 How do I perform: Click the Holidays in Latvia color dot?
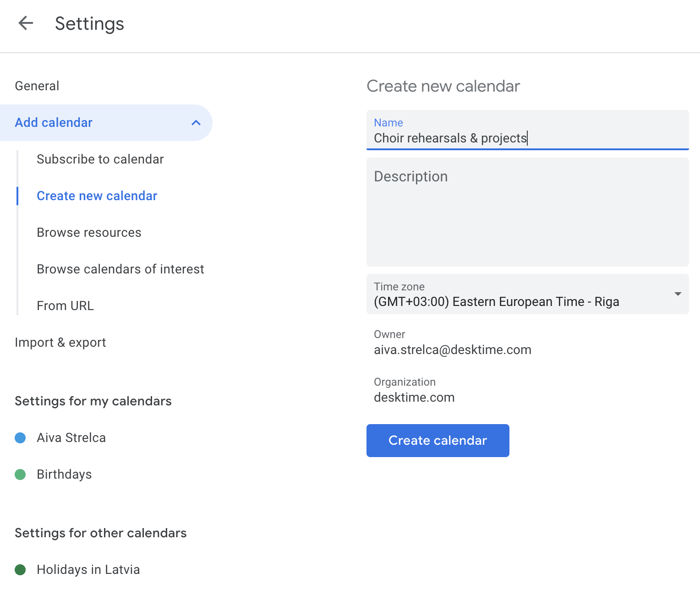click(x=20, y=570)
